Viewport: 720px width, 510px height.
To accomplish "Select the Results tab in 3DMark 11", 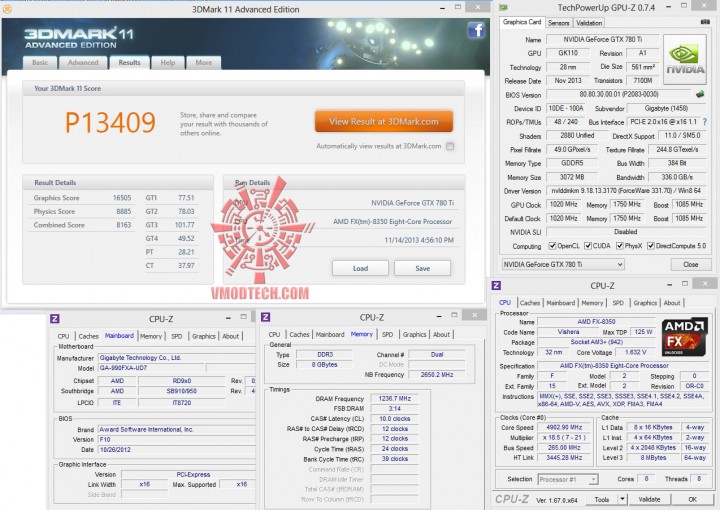I will click(129, 62).
